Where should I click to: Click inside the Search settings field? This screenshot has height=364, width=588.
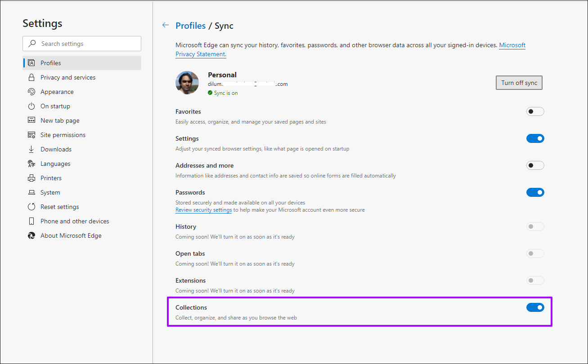(x=81, y=44)
